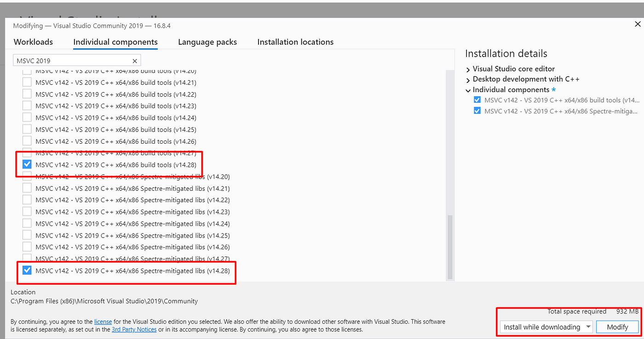Enable build tools (v14.23) component
The height and width of the screenshot is (339, 644).
coord(27,106)
